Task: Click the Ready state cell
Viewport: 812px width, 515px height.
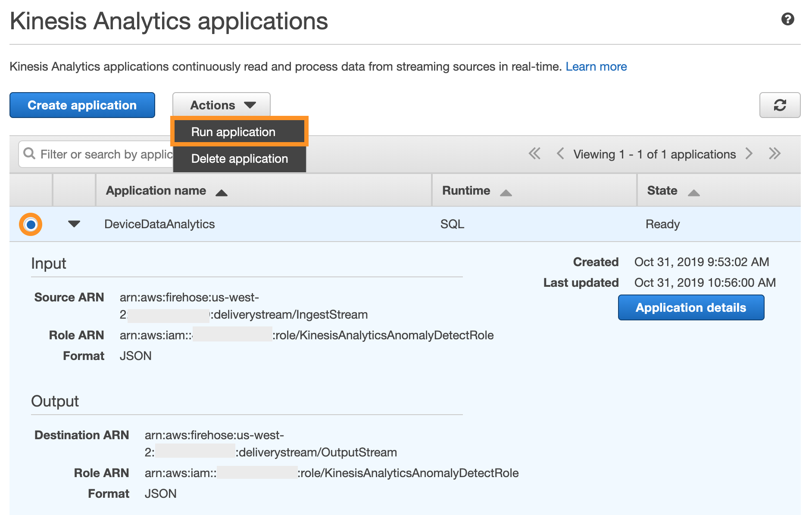Action: (x=662, y=224)
